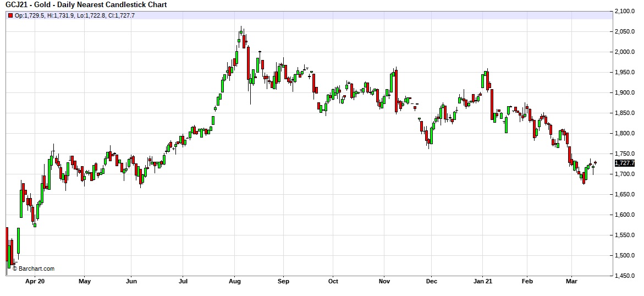644x296 pixels.
Task: Click the OHLC readout 'Op:1,729.5, Hi:1,731.9'
Action: (45, 15)
